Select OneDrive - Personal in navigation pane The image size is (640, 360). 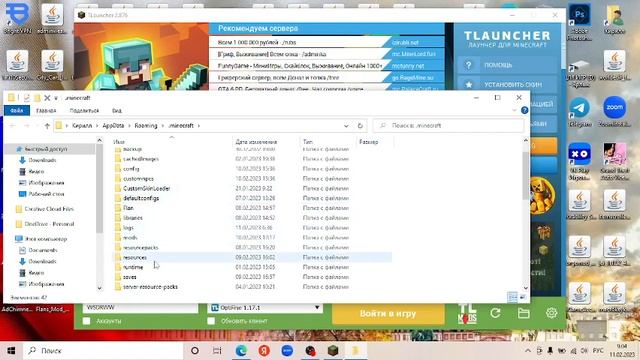[x=49, y=224]
